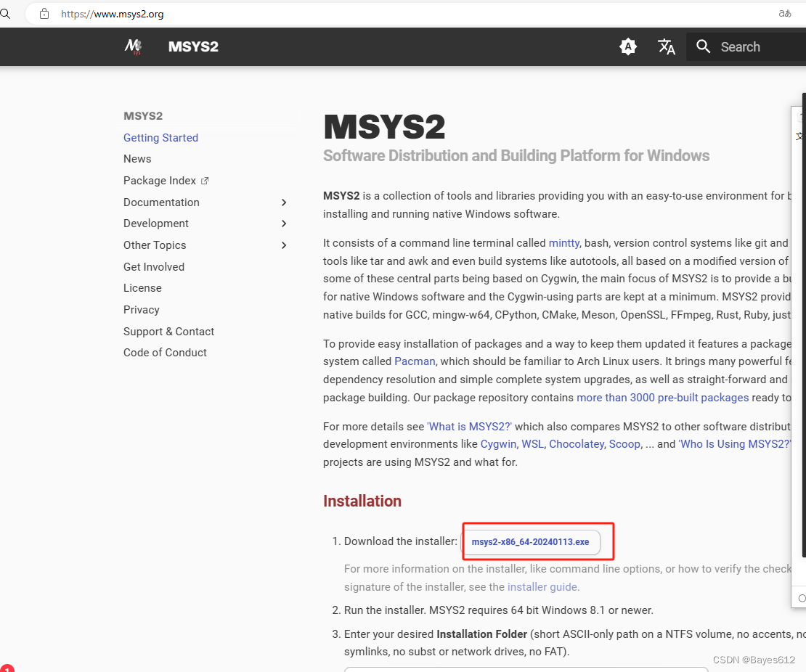806x672 pixels.
Task: Expand the Other Topics section chevron
Action: click(x=284, y=245)
